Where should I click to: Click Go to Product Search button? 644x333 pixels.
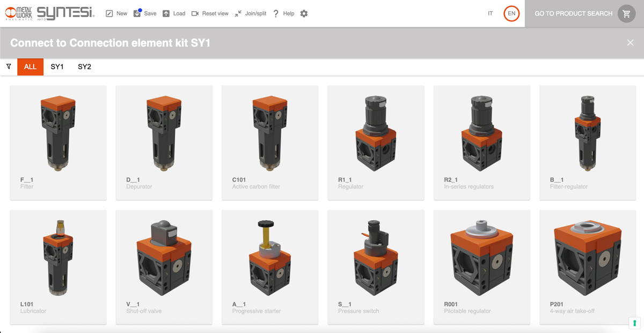tap(573, 13)
